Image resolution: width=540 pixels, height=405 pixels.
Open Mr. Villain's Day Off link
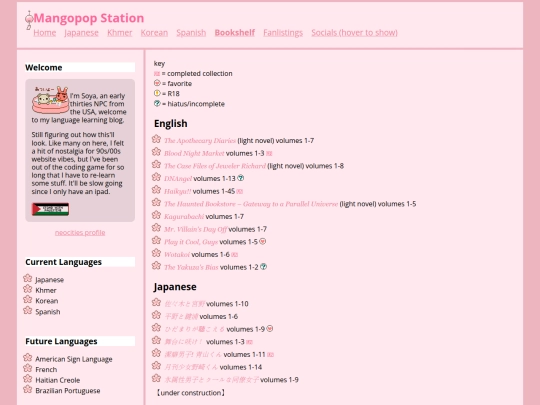point(195,229)
